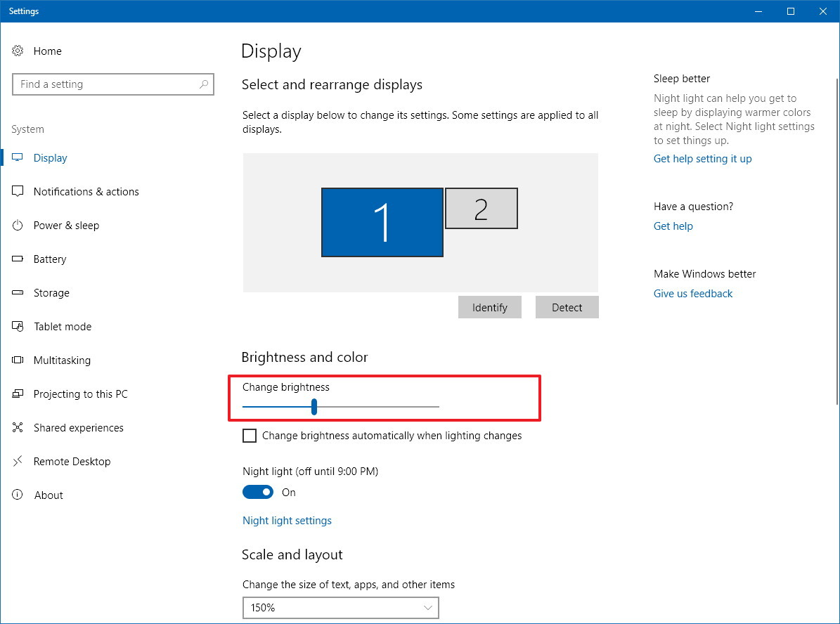The height and width of the screenshot is (624, 840).
Task: Open Shared experiences entry
Action: (79, 427)
